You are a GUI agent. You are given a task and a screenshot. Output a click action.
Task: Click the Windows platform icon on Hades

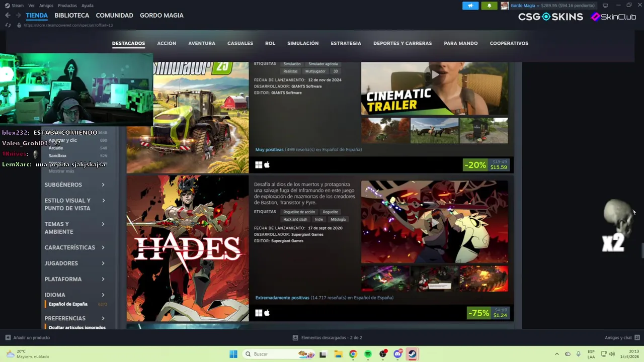[259, 313]
